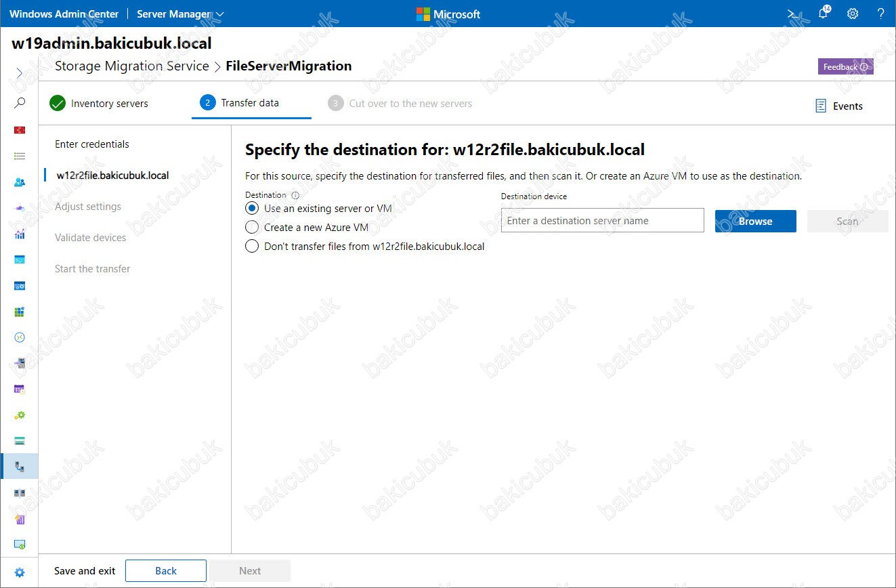This screenshot has width=896, height=588.
Task: Open the Updates tool icon
Action: (x=20, y=545)
